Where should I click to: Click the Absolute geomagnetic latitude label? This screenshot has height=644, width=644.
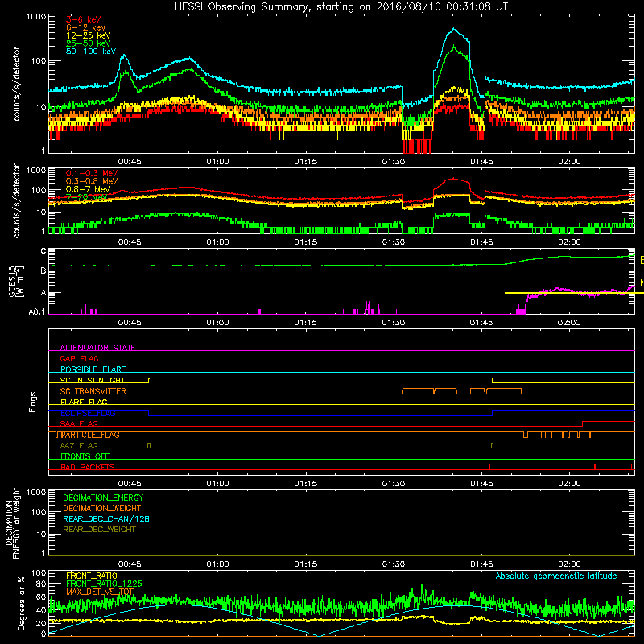coord(556,576)
